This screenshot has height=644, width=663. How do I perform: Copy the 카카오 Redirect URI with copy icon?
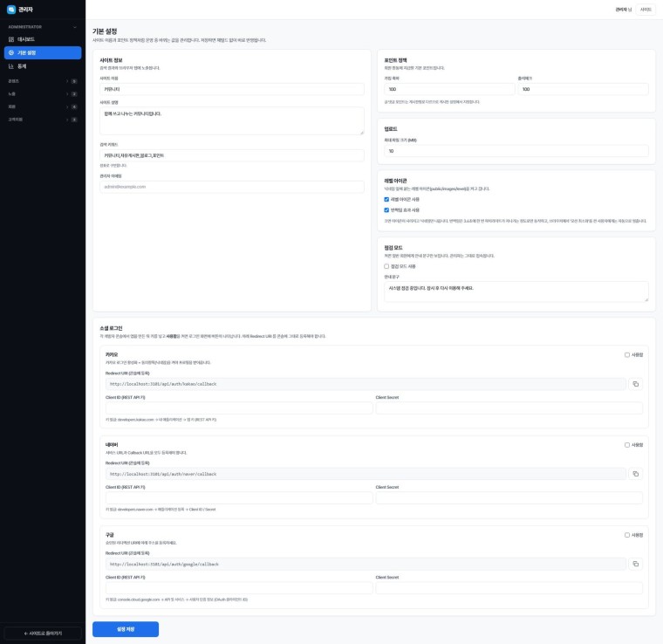(x=635, y=384)
